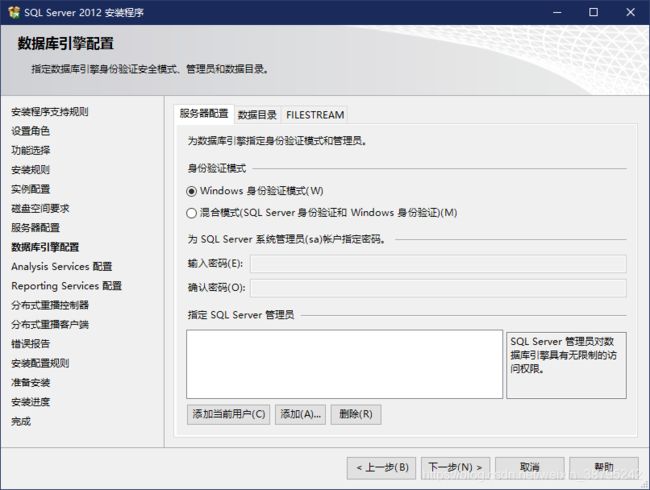Click the 添加(A)... button
The width and height of the screenshot is (650, 490).
pos(301,414)
